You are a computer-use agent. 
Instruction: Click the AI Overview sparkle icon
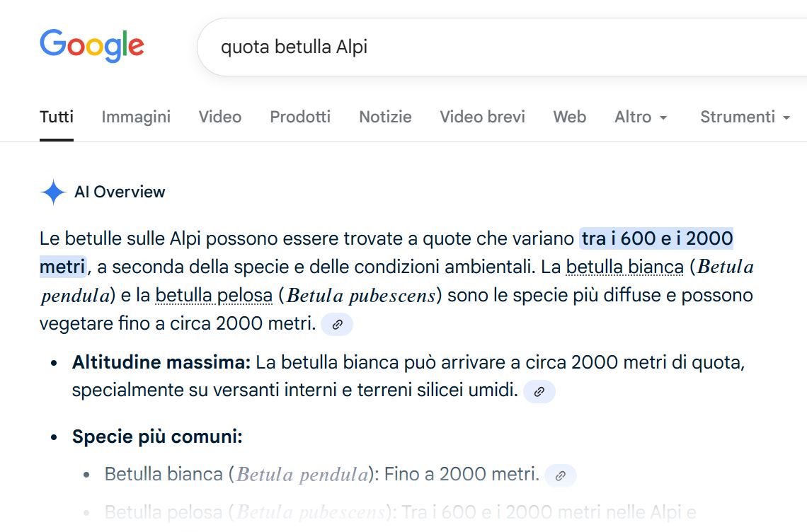coord(53,192)
